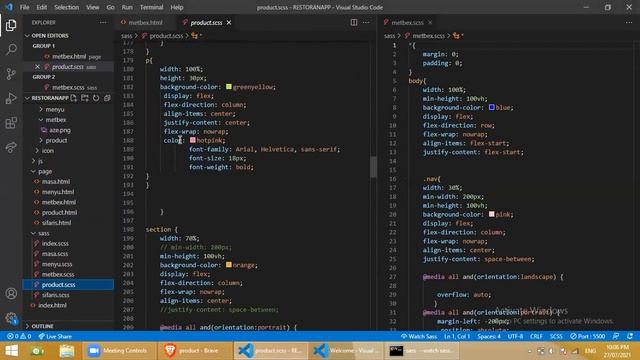Open the Search view in activity bar

(x=11, y=49)
